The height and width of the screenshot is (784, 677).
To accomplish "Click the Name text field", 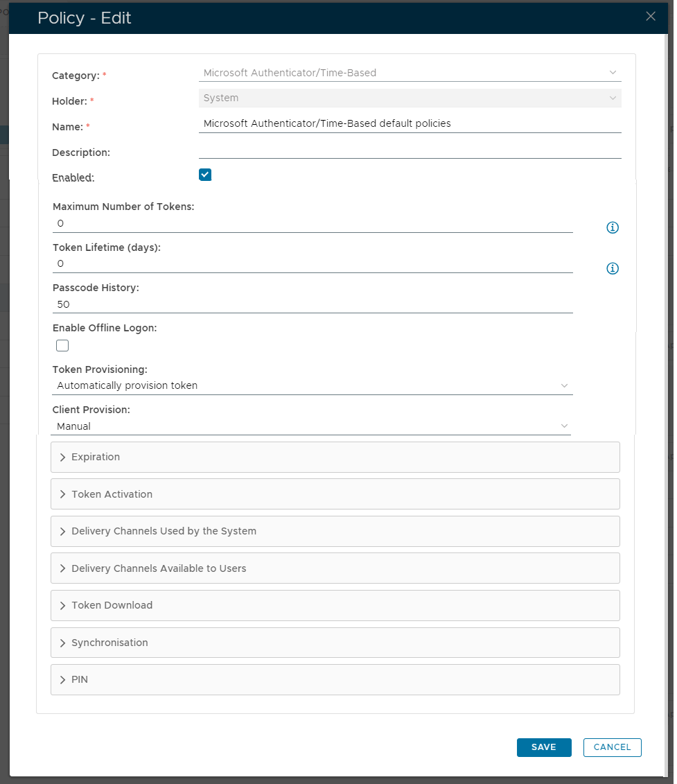I will 410,123.
